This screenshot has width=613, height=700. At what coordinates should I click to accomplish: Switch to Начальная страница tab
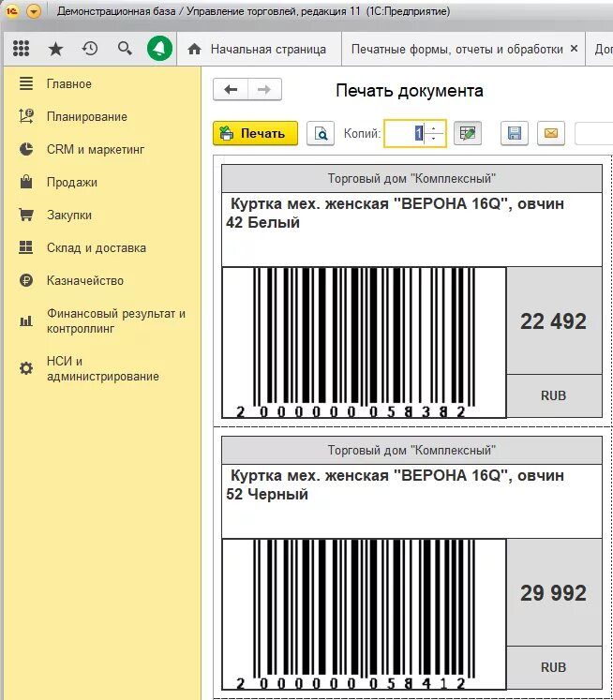click(x=259, y=49)
